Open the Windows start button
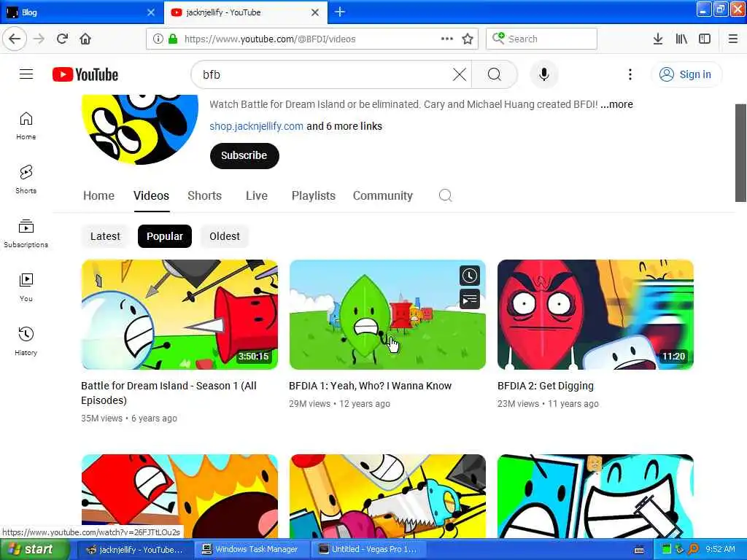Image resolution: width=747 pixels, height=560 pixels. (x=34, y=549)
